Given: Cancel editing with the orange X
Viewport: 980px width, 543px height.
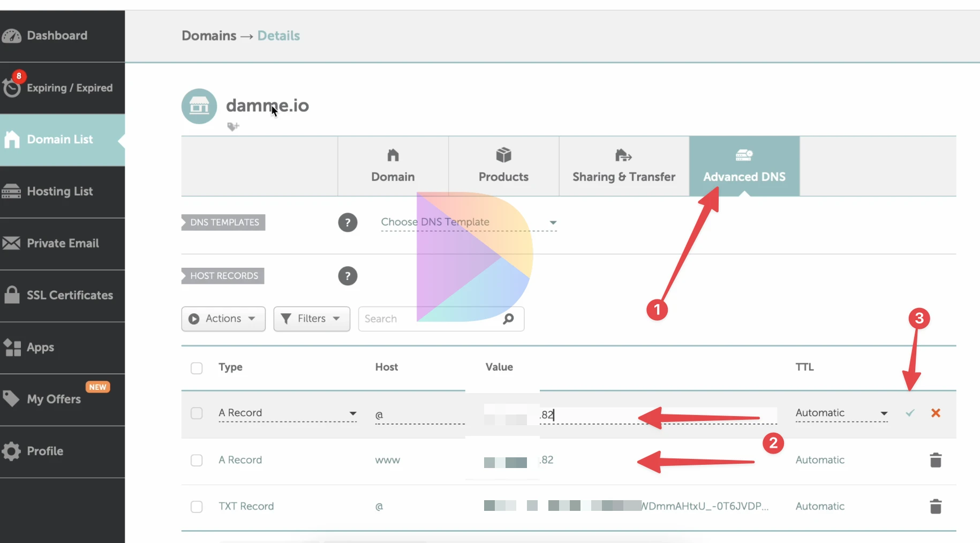Looking at the screenshot, I should coord(936,413).
